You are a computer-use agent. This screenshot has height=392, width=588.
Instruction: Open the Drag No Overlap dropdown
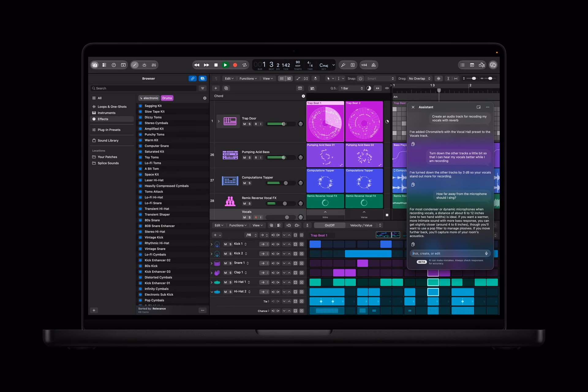[420, 79]
